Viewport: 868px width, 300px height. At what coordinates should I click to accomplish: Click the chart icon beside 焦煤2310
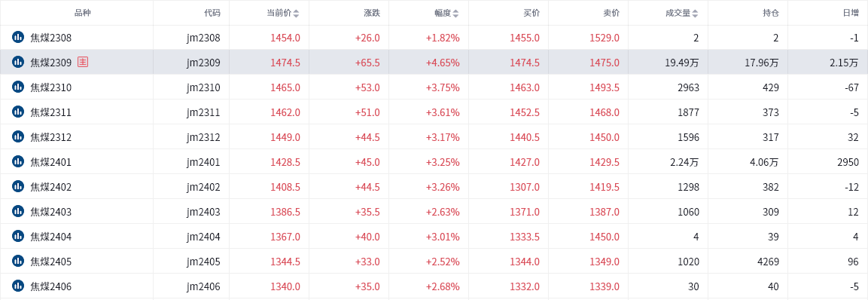18,87
